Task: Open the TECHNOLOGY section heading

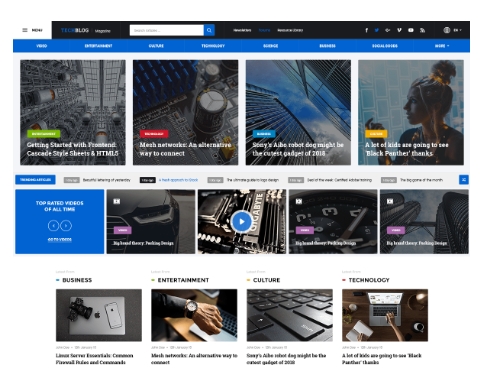Action: 369,280
